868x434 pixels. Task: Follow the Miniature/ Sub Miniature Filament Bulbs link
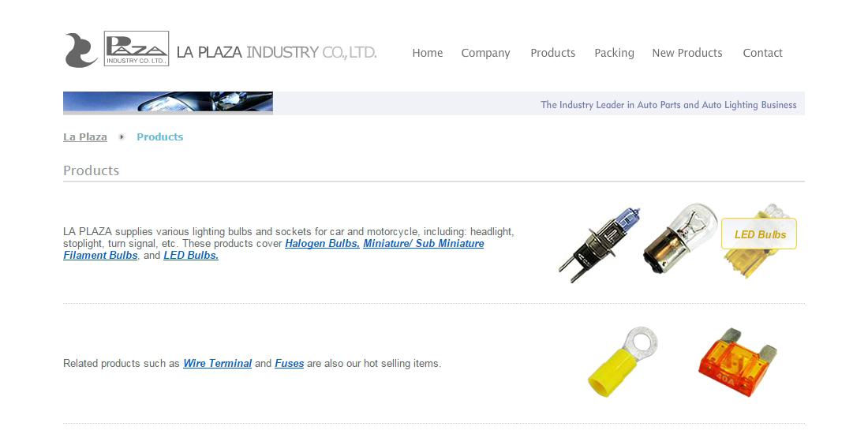tap(424, 244)
